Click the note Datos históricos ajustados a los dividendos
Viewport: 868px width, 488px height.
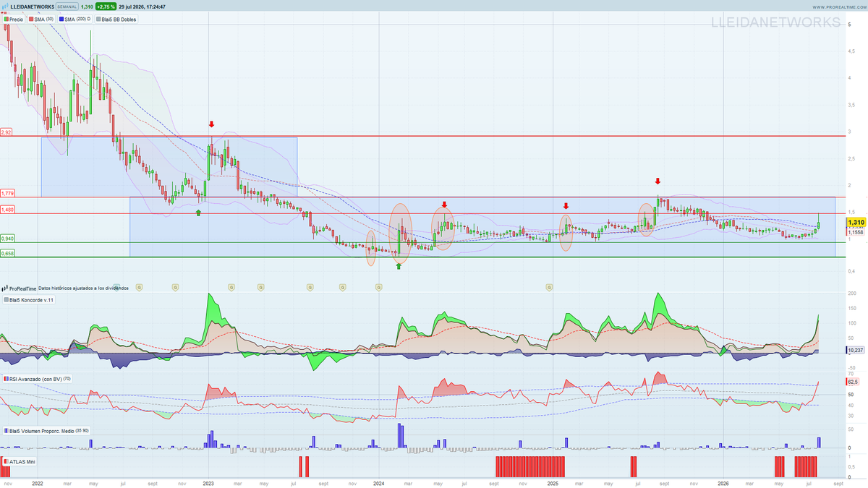click(x=83, y=288)
